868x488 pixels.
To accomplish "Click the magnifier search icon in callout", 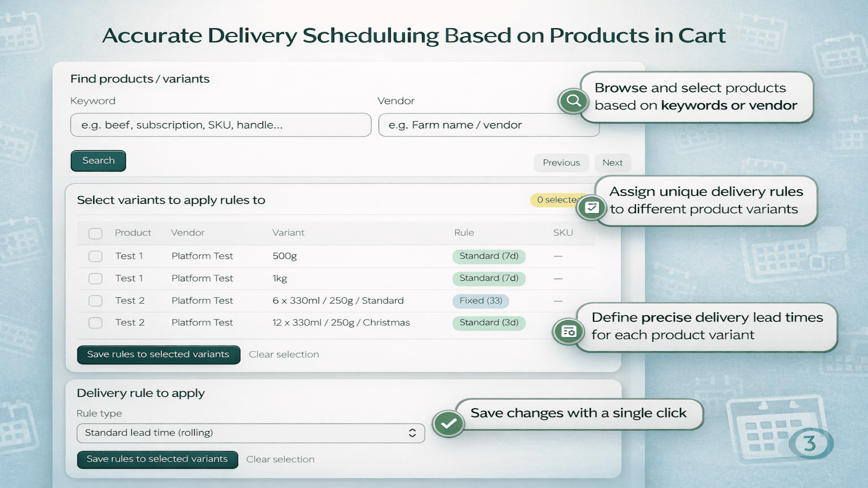I will click(573, 100).
